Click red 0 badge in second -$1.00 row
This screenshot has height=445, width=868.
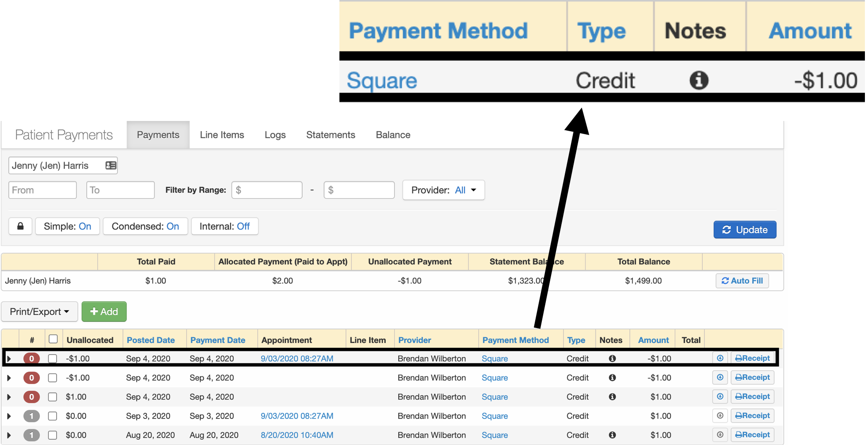tap(31, 377)
